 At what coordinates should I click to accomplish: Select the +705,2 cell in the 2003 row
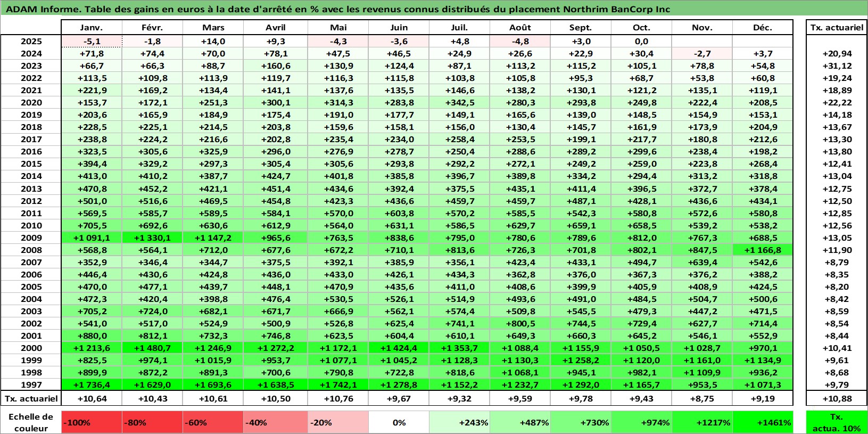coord(92,311)
